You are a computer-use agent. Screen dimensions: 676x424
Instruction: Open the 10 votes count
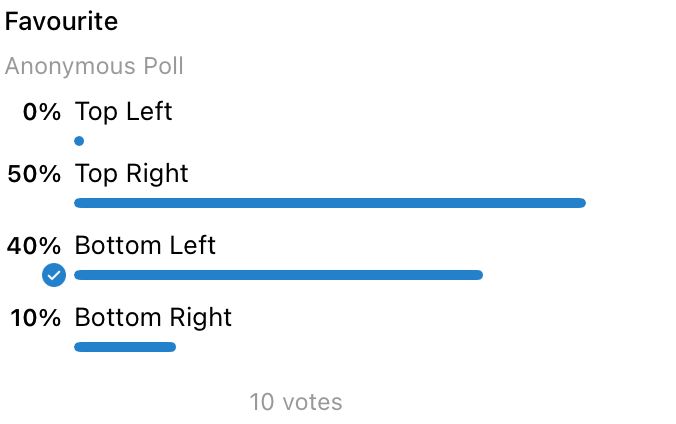pyautogui.click(x=296, y=402)
